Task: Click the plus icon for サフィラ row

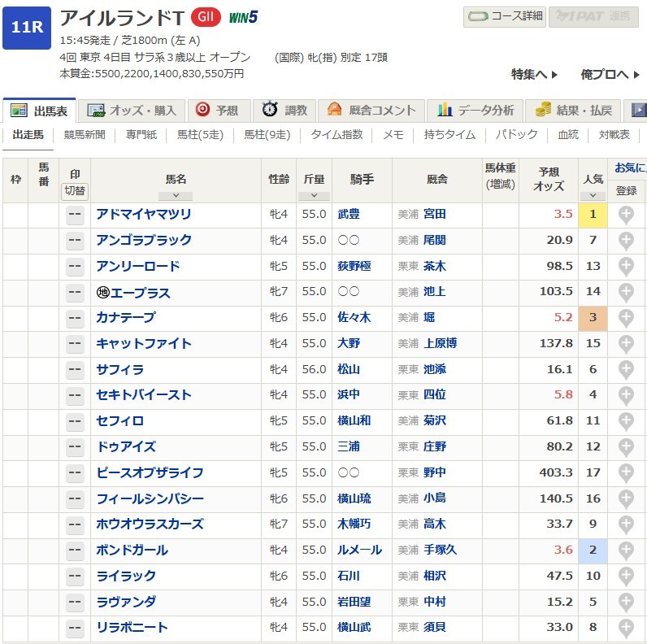Action: pyautogui.click(x=626, y=370)
